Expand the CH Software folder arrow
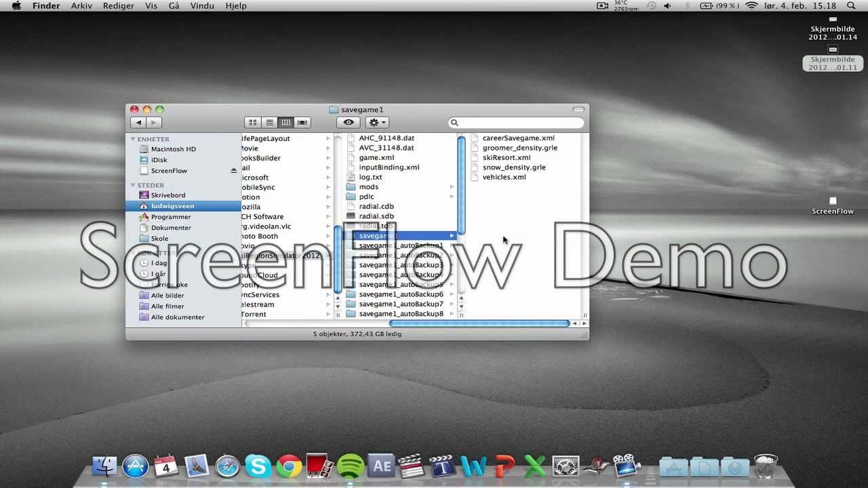 328,217
